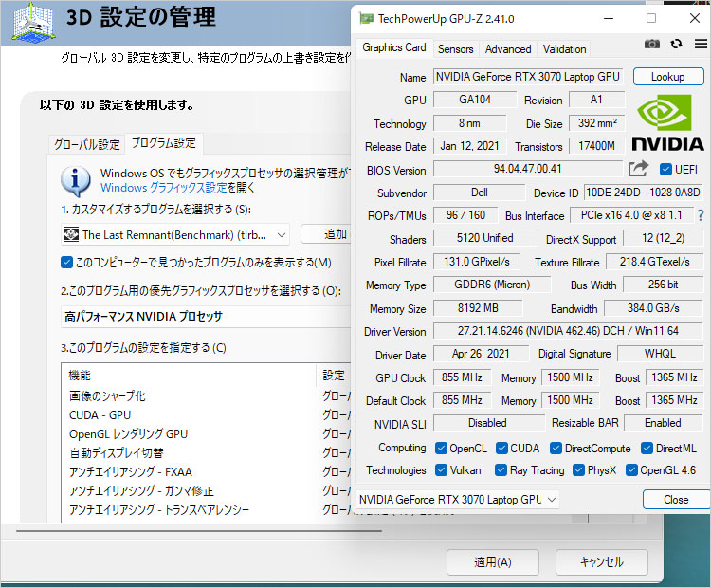
Task: Click the Bandwidth value 384.0 GB/s
Action: pyautogui.click(x=653, y=308)
